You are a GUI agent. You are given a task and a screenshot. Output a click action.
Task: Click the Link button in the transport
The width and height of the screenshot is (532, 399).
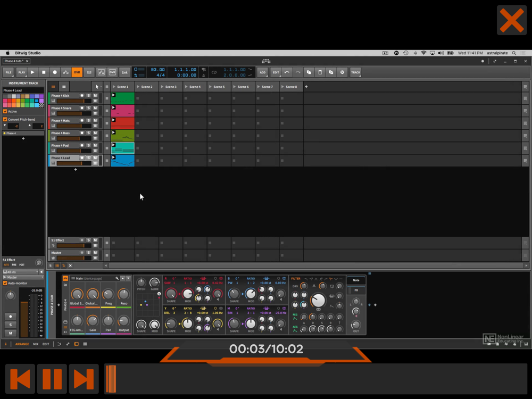coord(124,72)
